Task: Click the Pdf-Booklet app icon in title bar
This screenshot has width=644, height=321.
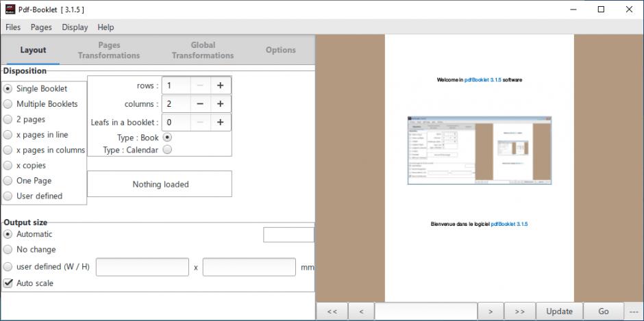Action: pyautogui.click(x=10, y=10)
